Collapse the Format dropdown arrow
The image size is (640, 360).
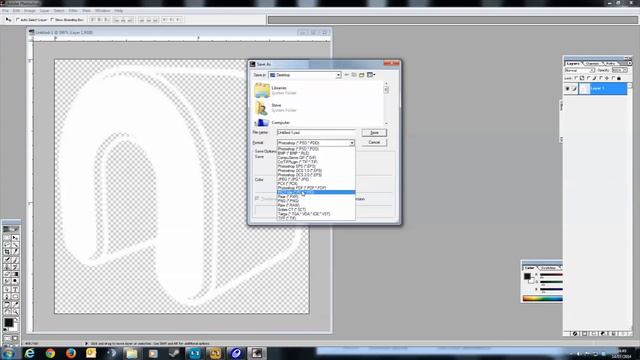tap(352, 143)
